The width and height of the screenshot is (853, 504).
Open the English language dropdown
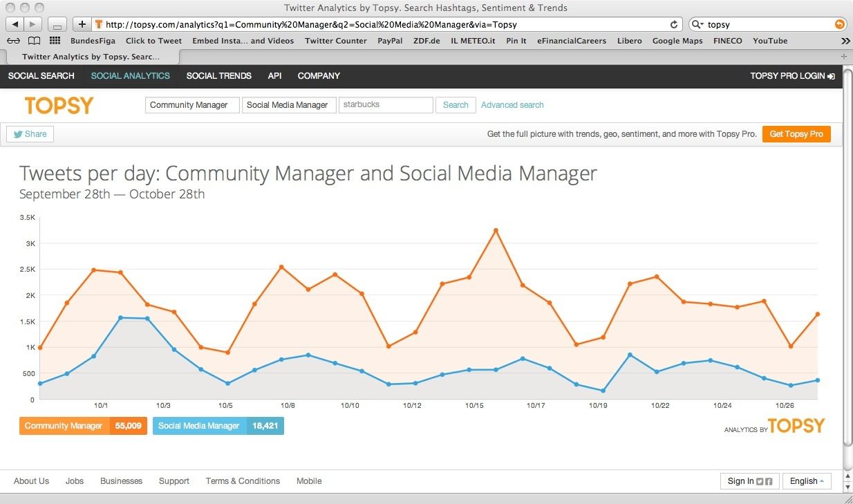(x=807, y=481)
